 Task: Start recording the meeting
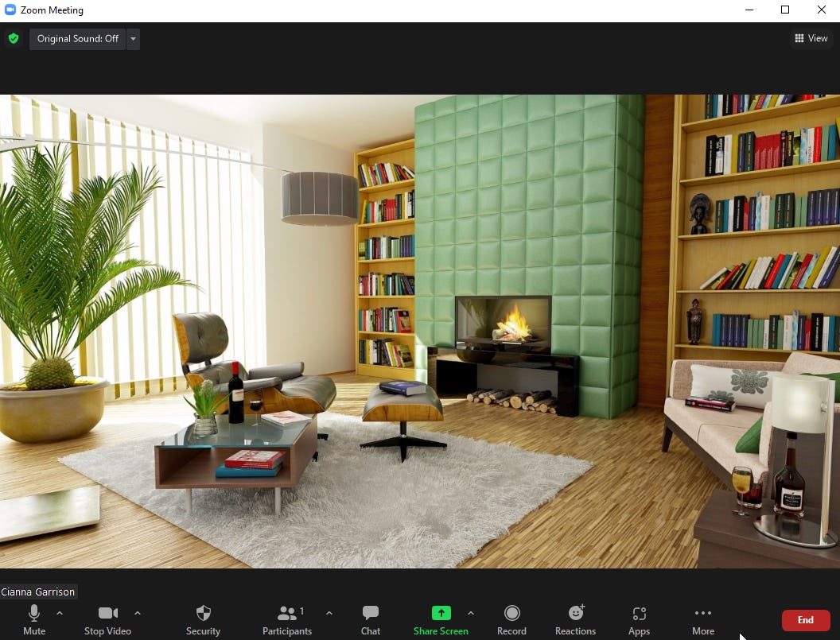click(x=511, y=619)
